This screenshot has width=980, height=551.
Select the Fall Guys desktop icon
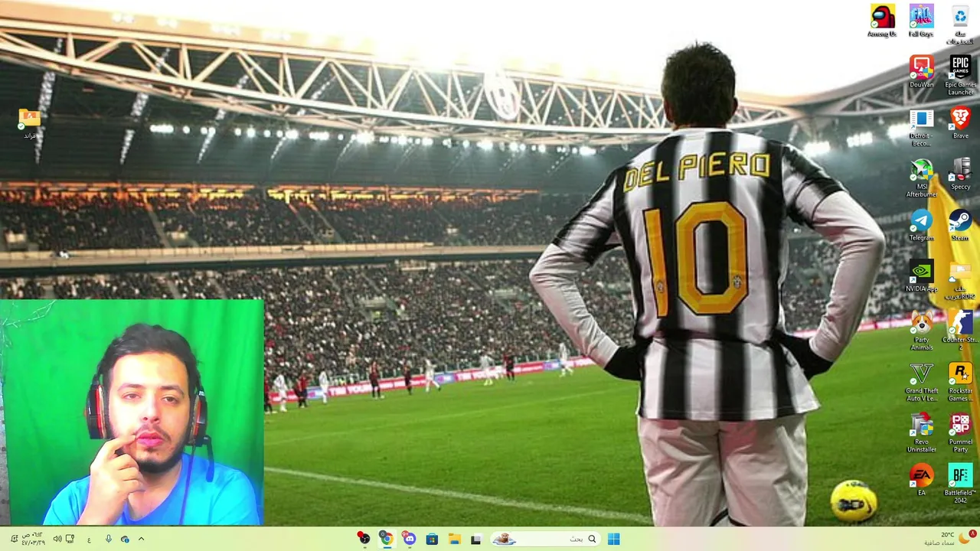click(x=921, y=21)
